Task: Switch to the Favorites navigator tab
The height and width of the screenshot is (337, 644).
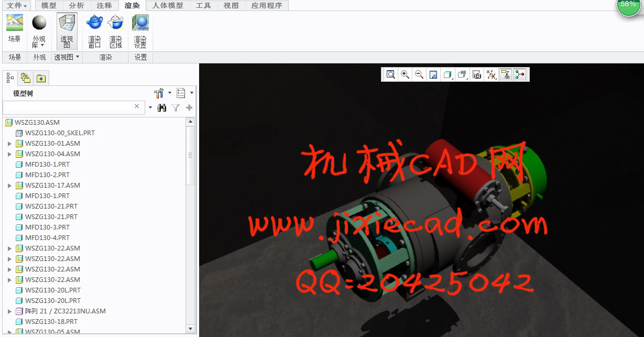Action: click(x=41, y=79)
